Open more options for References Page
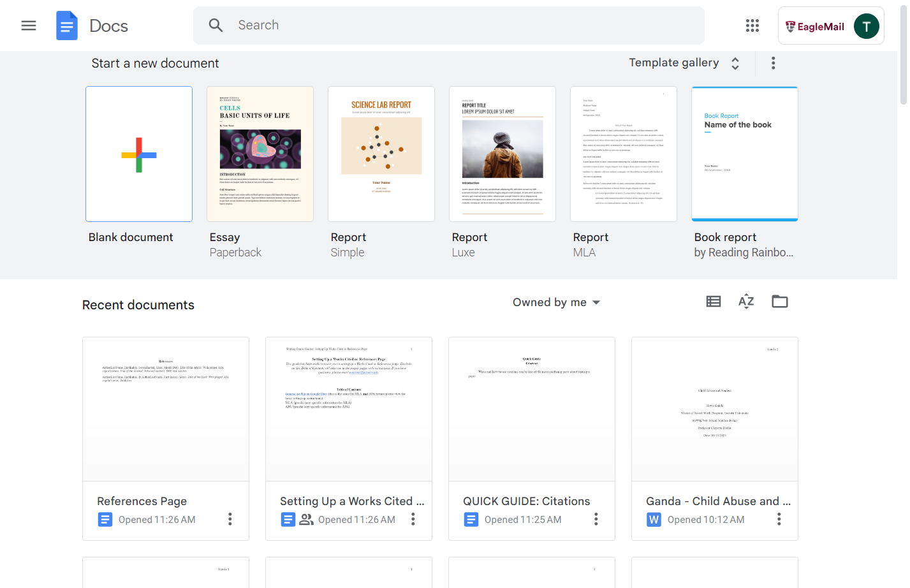This screenshot has height=588, width=910. (x=230, y=519)
